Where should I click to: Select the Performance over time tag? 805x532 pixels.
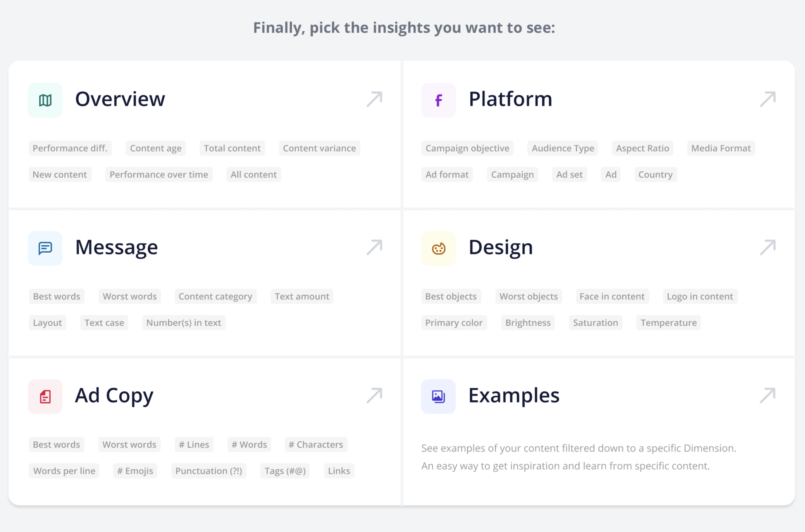click(159, 174)
